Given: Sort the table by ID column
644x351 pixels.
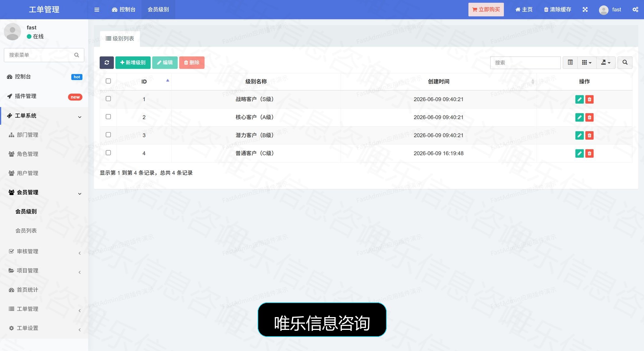Looking at the screenshot, I should 144,82.
